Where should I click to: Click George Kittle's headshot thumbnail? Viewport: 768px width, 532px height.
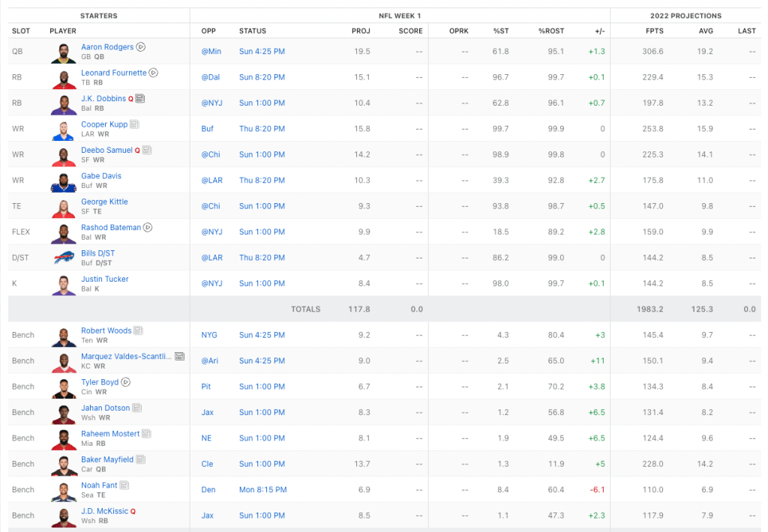point(64,207)
